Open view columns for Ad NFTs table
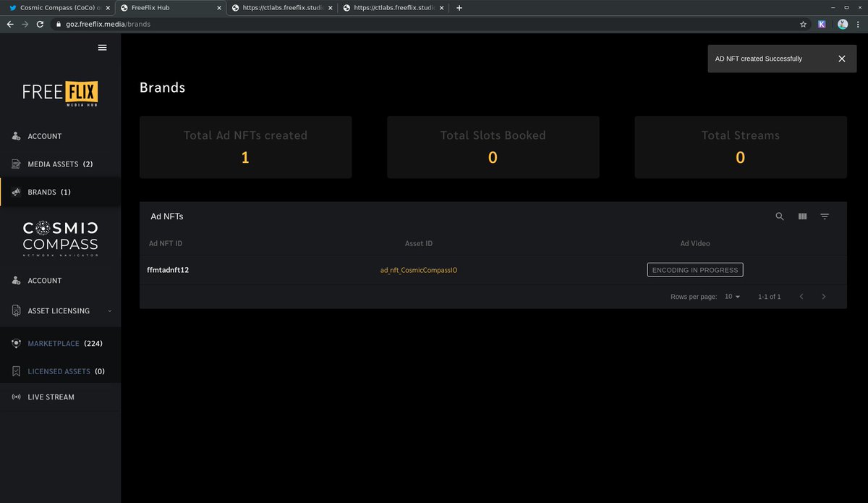The width and height of the screenshot is (868, 503). (802, 216)
